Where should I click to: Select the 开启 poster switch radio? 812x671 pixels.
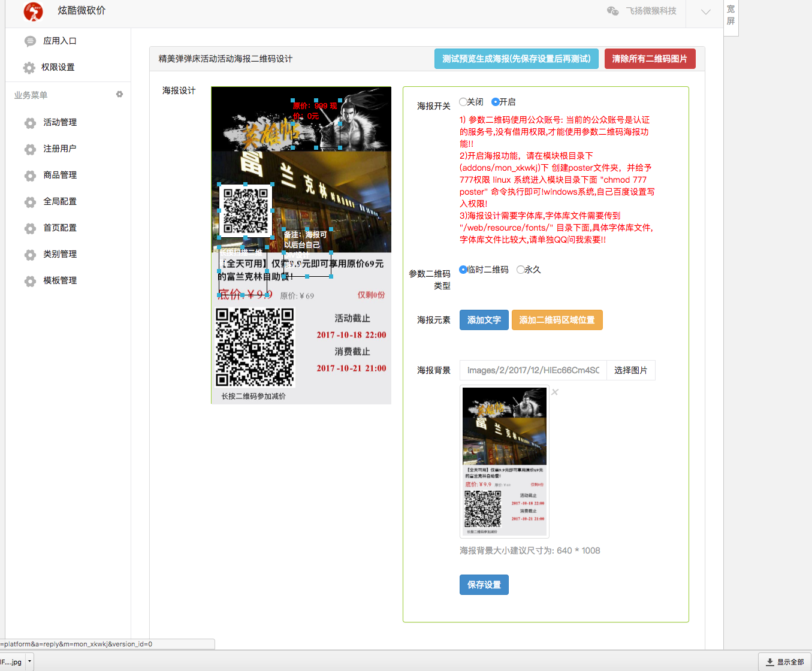pyautogui.click(x=496, y=102)
